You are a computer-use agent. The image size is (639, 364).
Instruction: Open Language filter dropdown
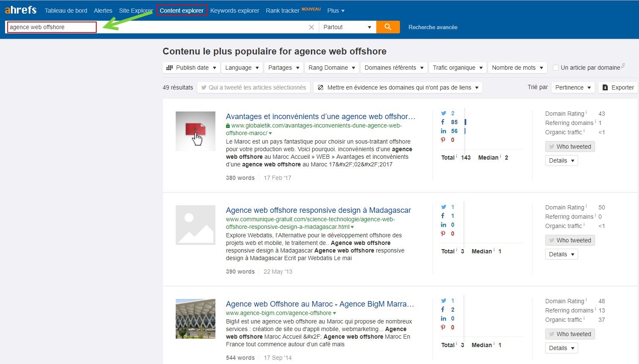[242, 68]
